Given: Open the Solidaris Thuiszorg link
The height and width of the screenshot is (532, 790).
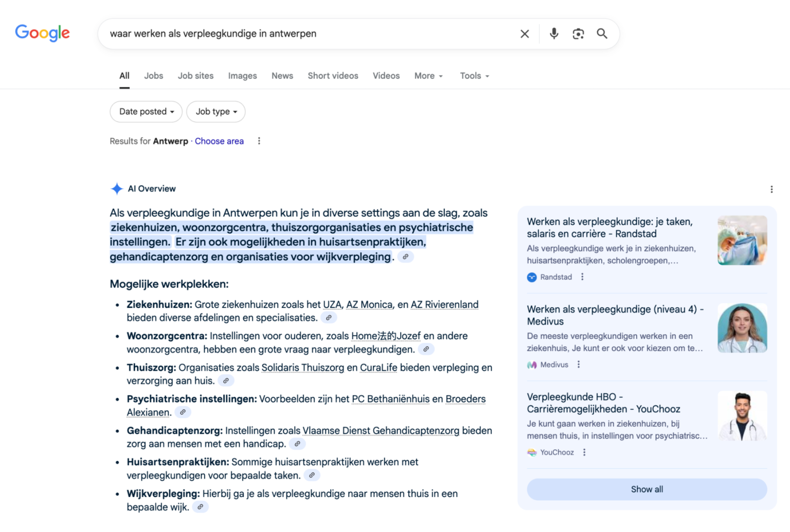Looking at the screenshot, I should (303, 368).
